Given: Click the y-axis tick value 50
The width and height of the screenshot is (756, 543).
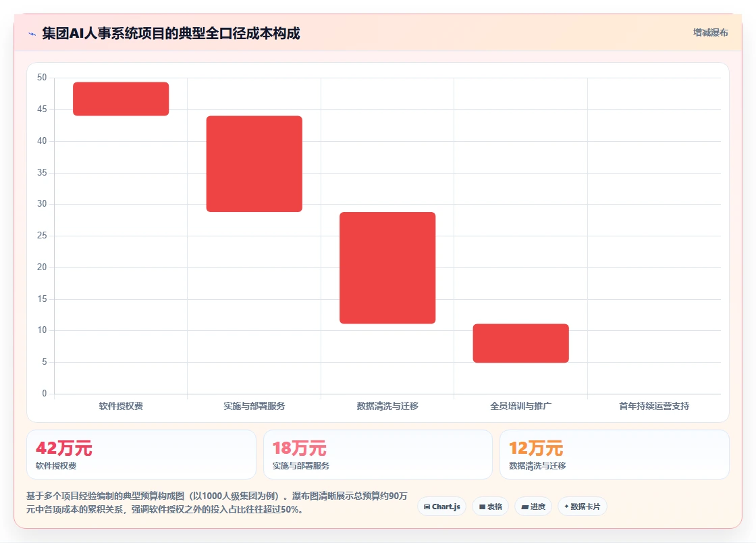Looking at the screenshot, I should point(42,78).
